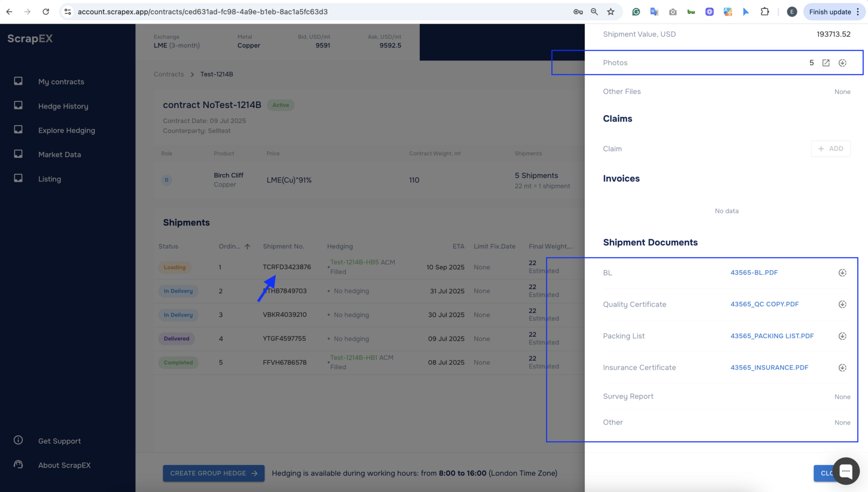The width and height of the screenshot is (868, 492).
Task: Go to My contracts
Action: (61, 82)
